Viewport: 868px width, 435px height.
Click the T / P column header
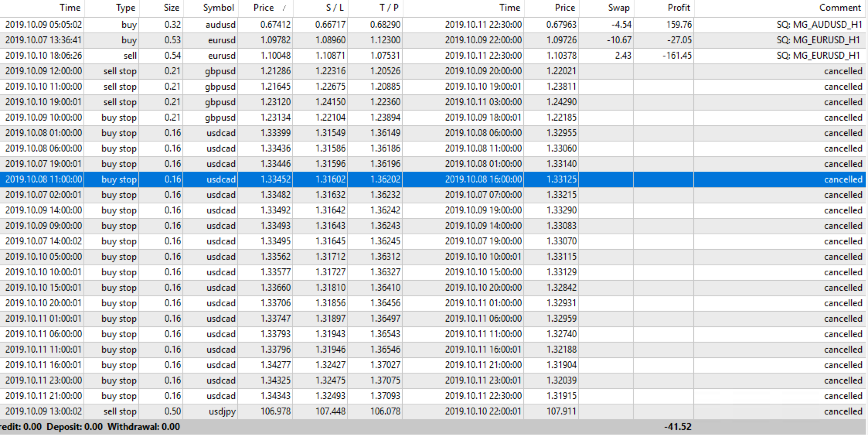point(389,8)
